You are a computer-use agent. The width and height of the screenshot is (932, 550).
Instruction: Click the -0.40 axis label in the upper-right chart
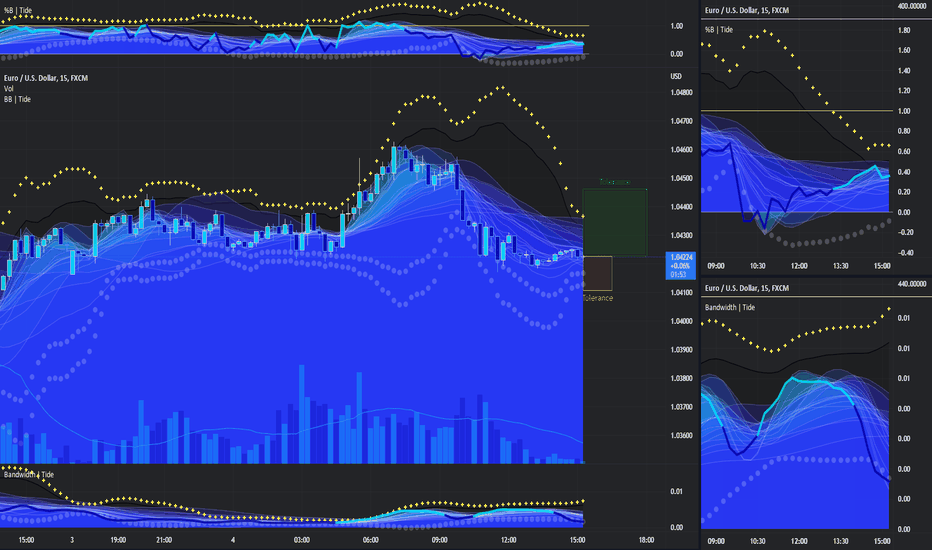point(905,253)
